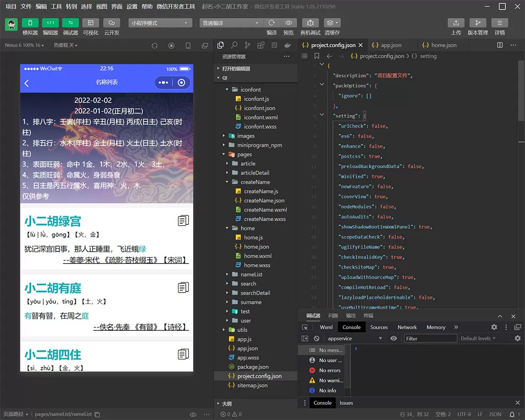Click the back arrow in simulator
The image size is (525, 420).
[x=27, y=83]
